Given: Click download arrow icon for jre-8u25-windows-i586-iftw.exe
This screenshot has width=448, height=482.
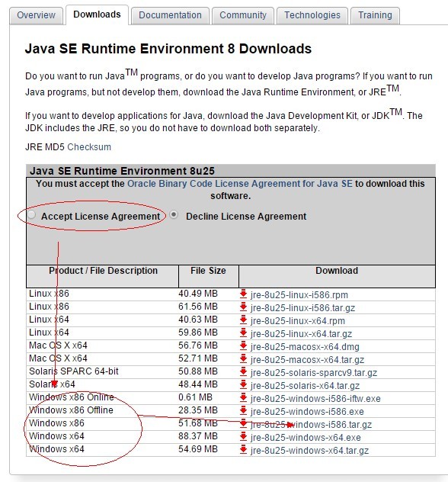Looking at the screenshot, I should point(243,398).
